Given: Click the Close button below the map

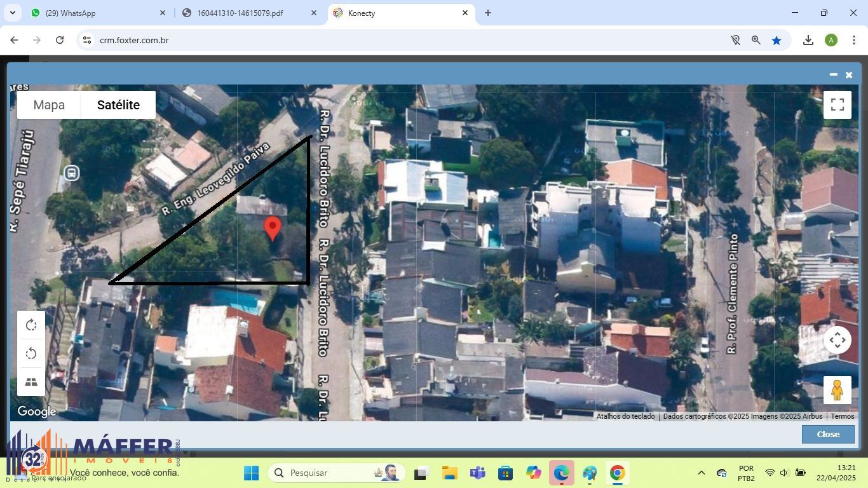Looking at the screenshot, I should click(x=828, y=434).
